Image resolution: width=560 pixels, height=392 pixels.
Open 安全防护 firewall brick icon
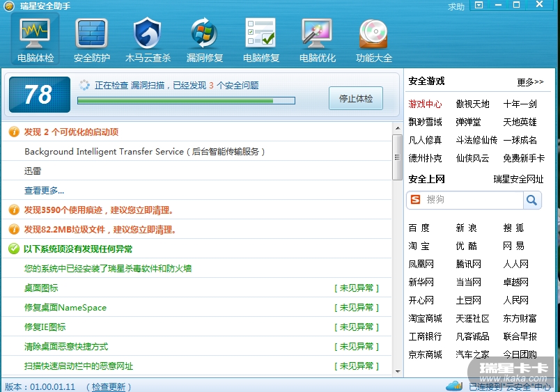pos(91,33)
